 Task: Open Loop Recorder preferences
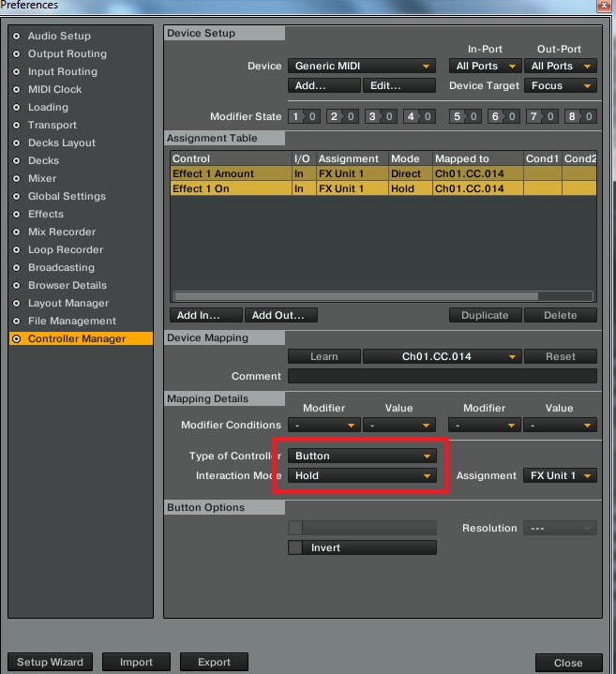pyautogui.click(x=66, y=249)
